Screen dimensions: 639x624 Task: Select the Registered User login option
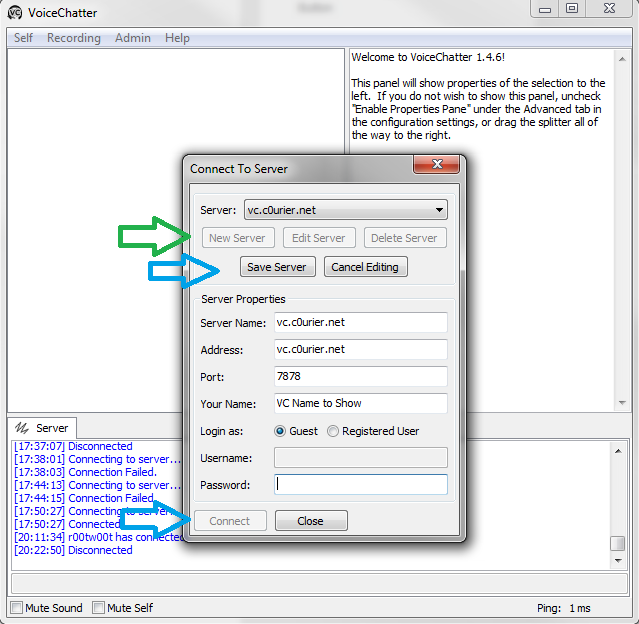coord(373,431)
